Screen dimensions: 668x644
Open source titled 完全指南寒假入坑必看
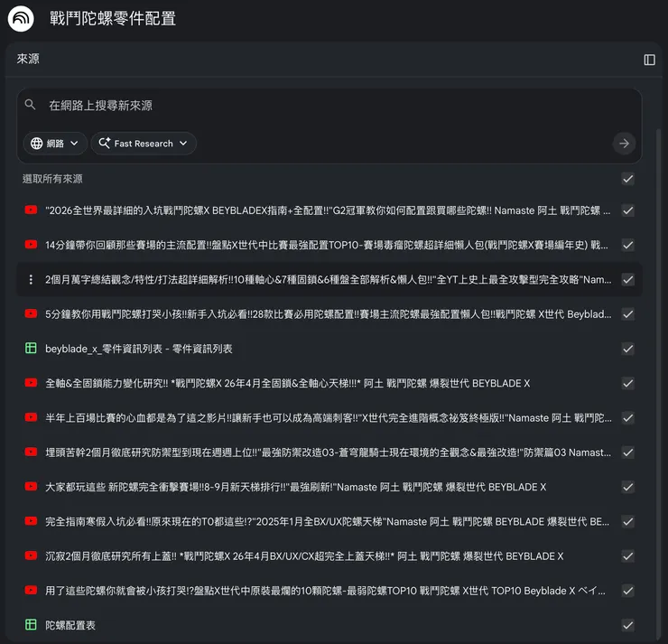tap(327, 521)
